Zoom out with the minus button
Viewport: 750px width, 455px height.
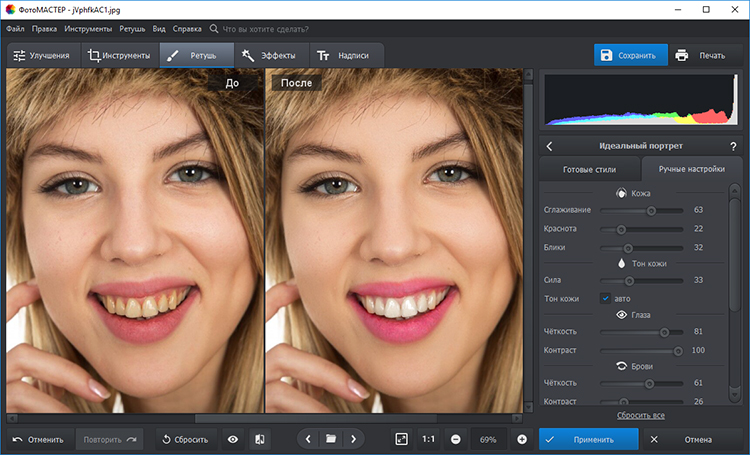(x=455, y=439)
